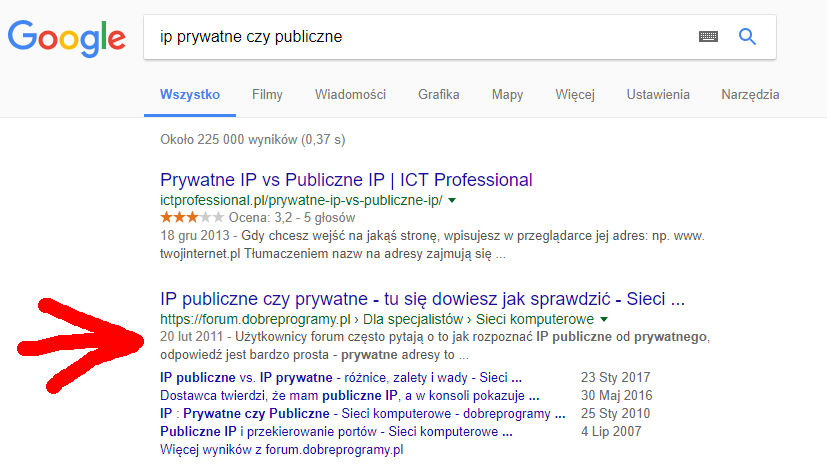The image size is (827, 472).
Task: Open the Grafika tab
Action: 439,94
